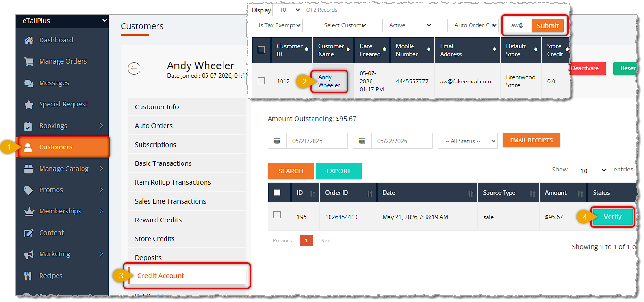The height and width of the screenshot is (302, 644).
Task: Sort by Source Type column arrows
Action: click(x=532, y=194)
